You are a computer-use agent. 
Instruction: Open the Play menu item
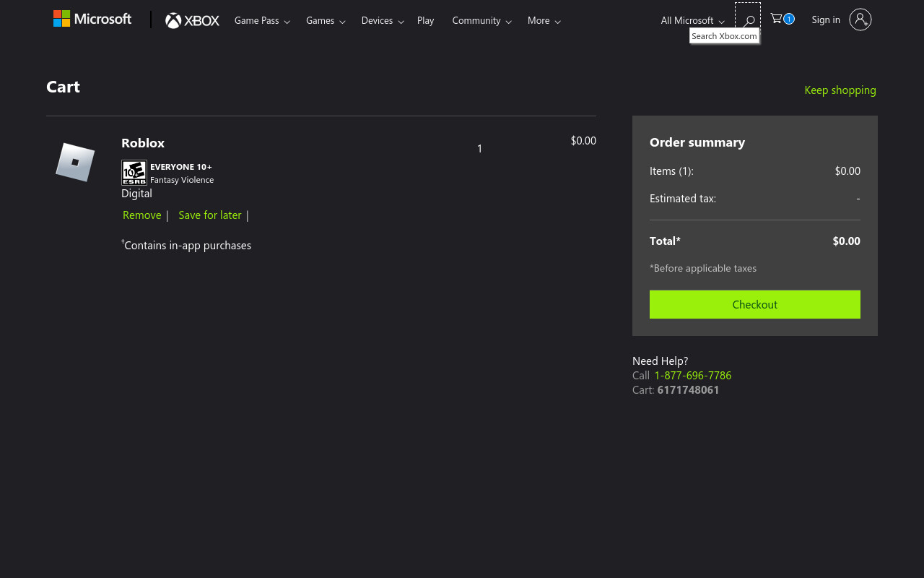pos(425,20)
